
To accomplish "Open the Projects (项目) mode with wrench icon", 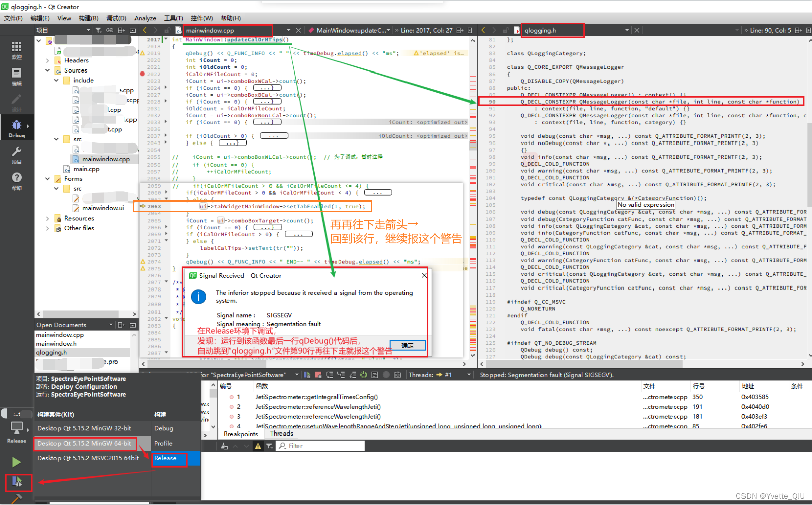I will [17, 155].
